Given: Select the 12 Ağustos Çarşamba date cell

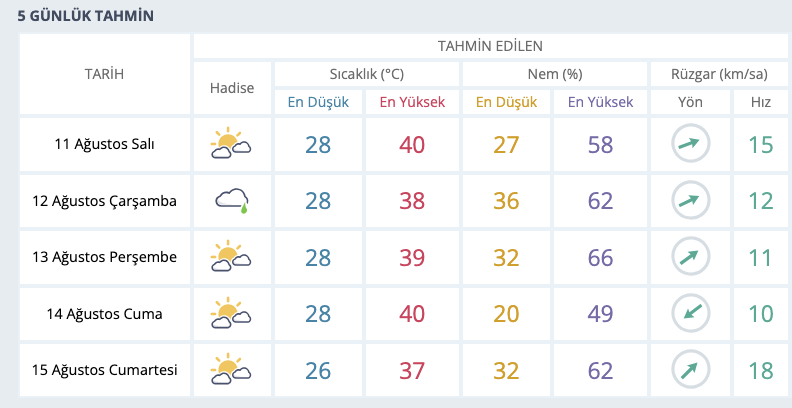Looking at the screenshot, I should 105,201.
